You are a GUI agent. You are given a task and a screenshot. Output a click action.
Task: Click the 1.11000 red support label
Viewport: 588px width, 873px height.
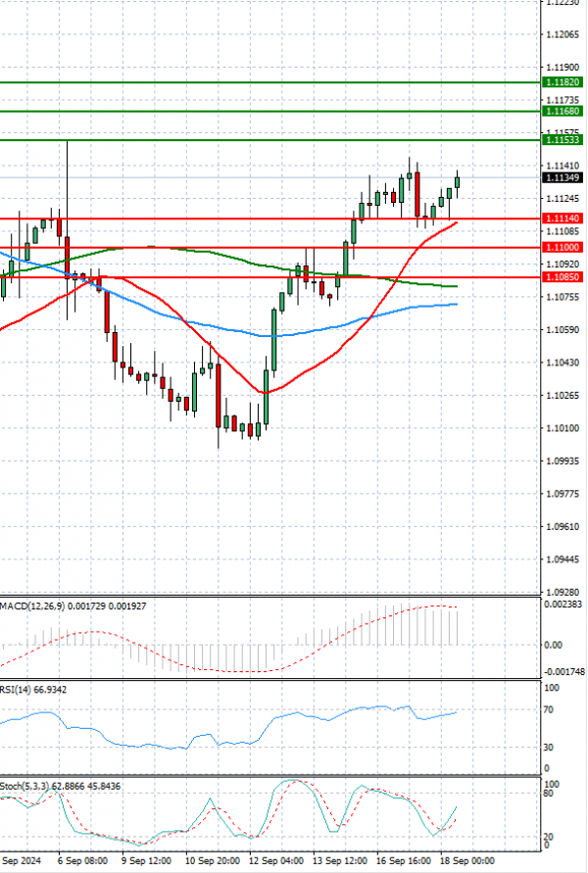click(563, 247)
